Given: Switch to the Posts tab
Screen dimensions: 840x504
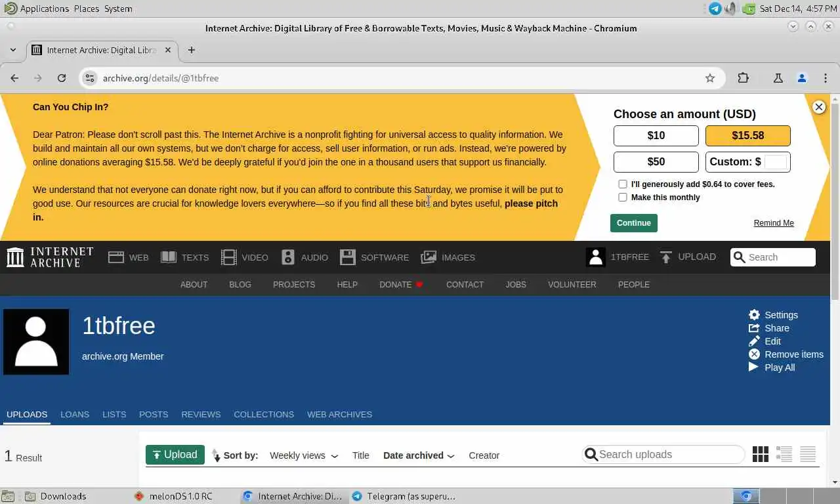Looking at the screenshot, I should [x=154, y=414].
